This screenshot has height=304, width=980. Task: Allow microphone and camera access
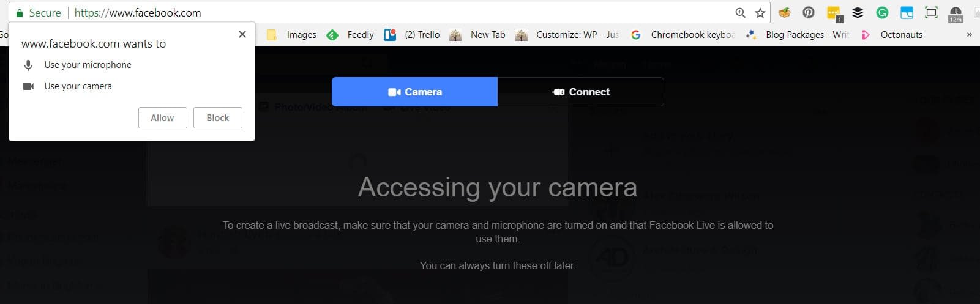[162, 118]
